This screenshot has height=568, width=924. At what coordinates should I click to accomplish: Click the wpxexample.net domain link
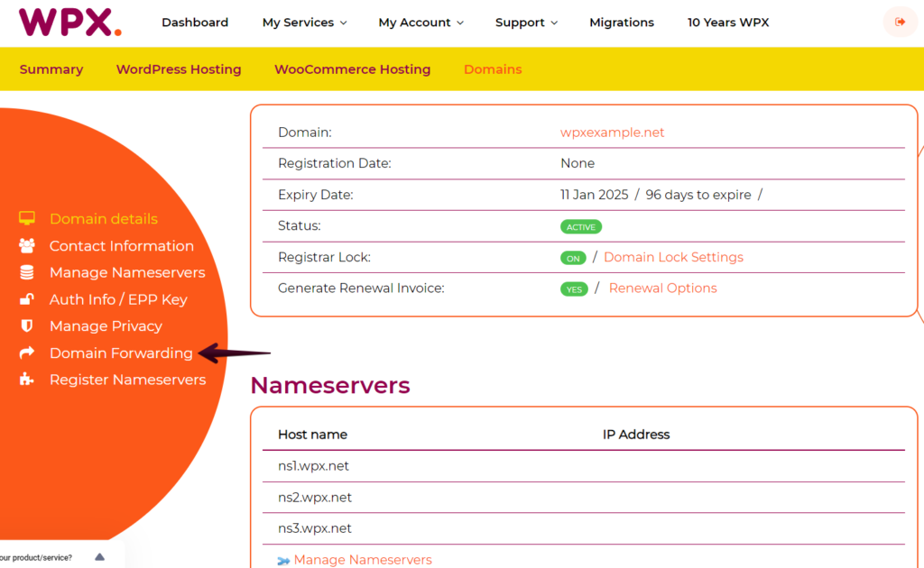(612, 133)
